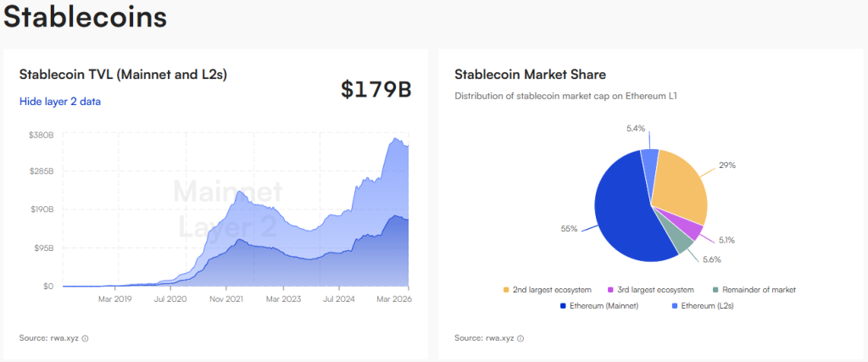Click the 5.1% purple pie slice
The image size is (868, 362).
tap(694, 229)
